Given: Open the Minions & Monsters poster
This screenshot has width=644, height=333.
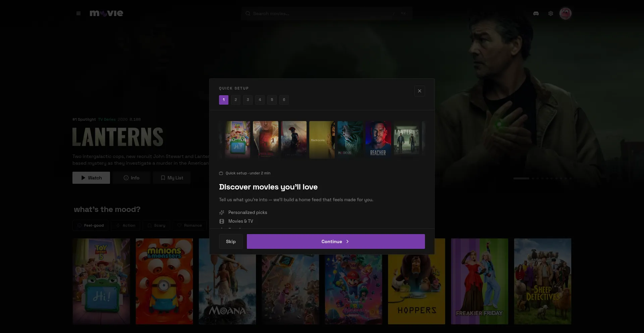Looking at the screenshot, I should (164, 281).
